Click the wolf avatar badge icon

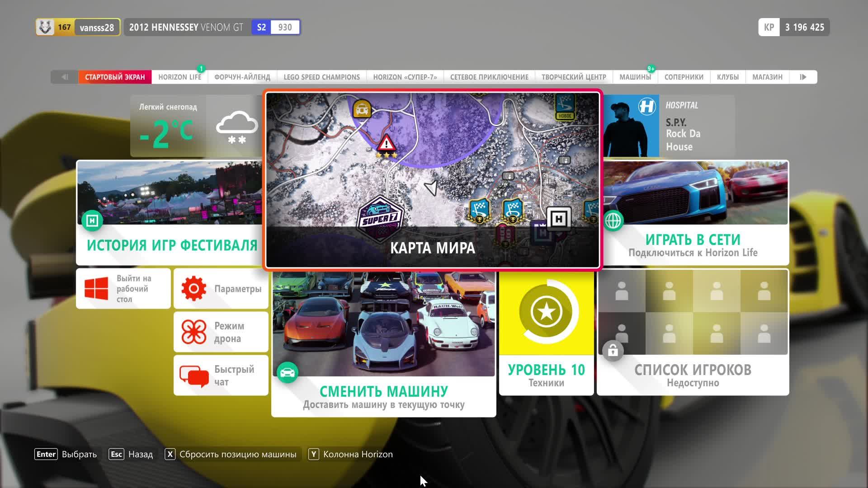pos(45,27)
